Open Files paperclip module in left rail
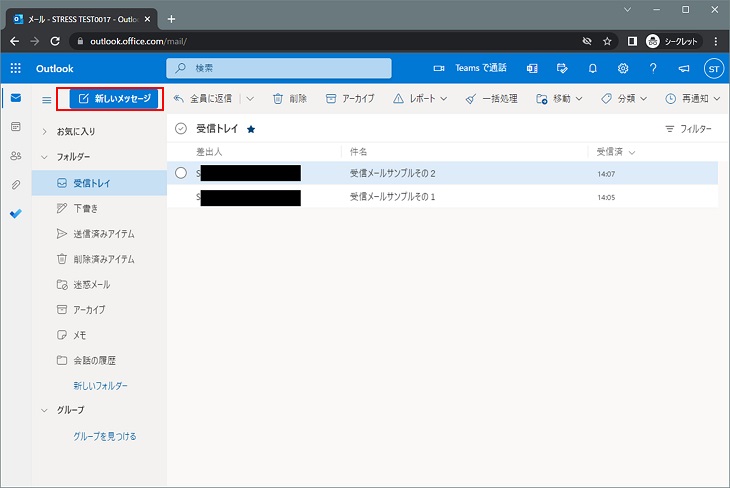 (16, 185)
